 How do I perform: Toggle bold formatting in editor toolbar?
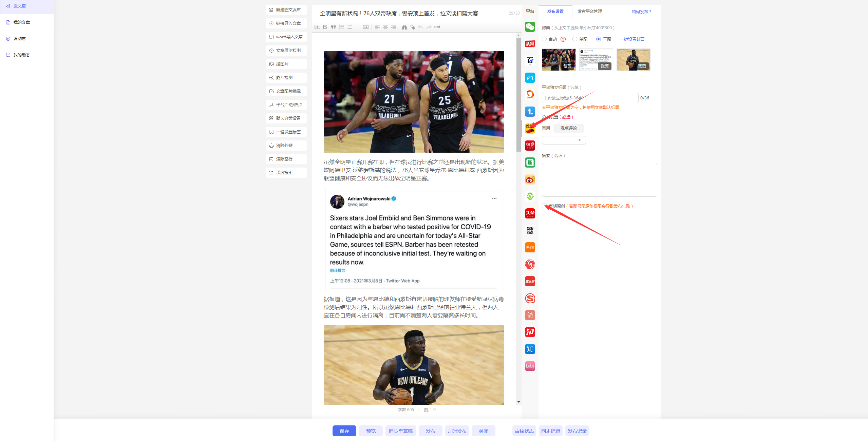pyautogui.click(x=325, y=27)
